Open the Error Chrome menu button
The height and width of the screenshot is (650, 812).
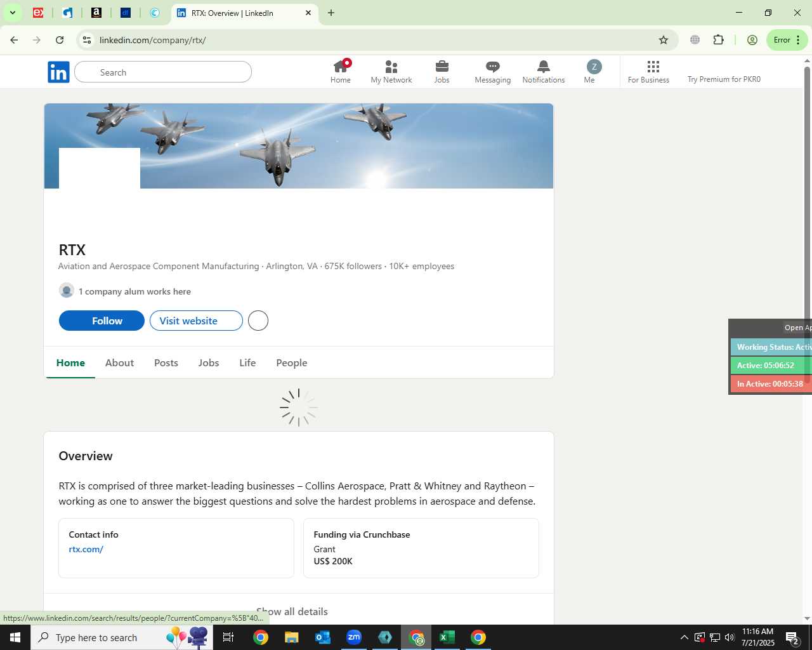[787, 40]
